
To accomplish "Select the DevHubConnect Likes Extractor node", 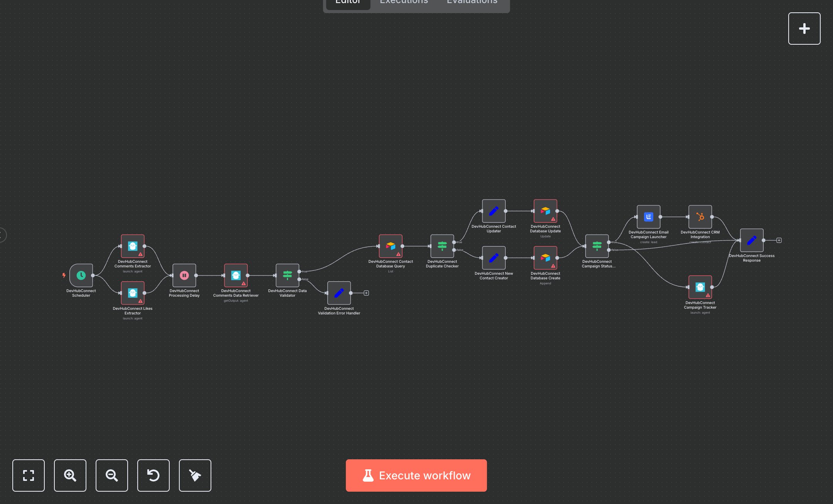I will tap(133, 293).
